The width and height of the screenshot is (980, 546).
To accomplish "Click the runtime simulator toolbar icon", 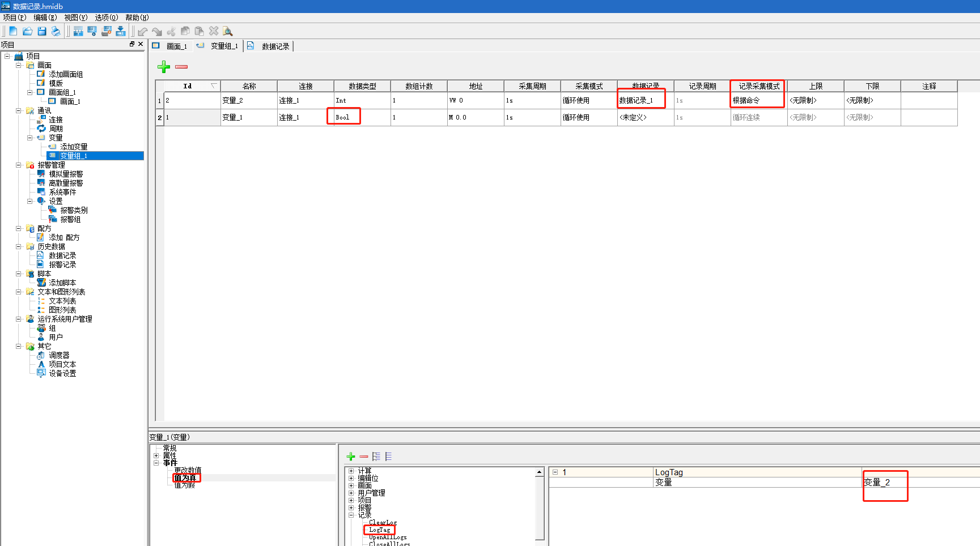I will [106, 31].
